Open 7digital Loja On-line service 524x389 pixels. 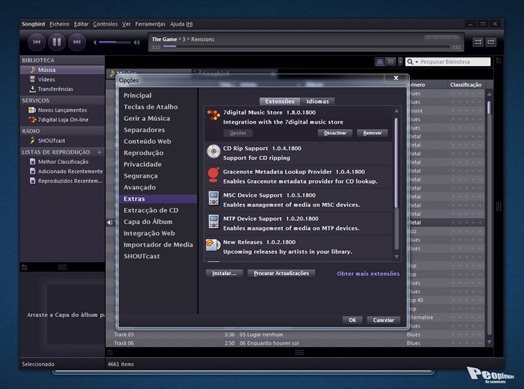(x=62, y=120)
